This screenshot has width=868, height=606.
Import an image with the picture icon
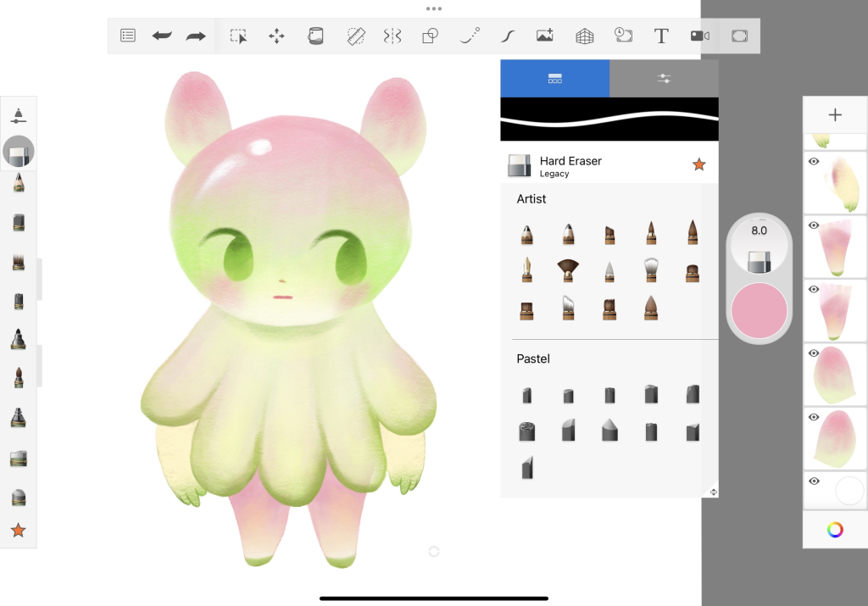click(545, 36)
